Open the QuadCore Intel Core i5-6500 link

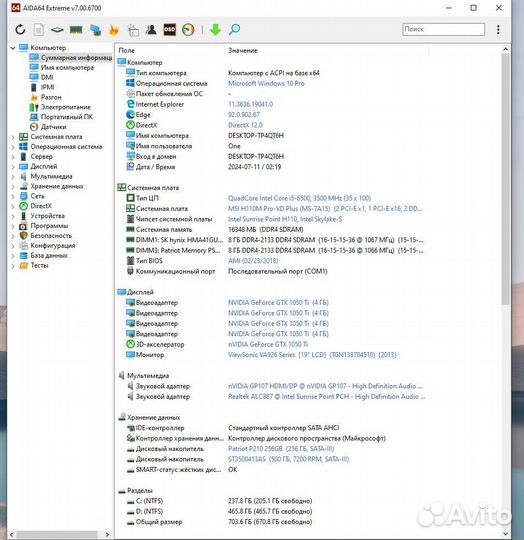tap(299, 198)
